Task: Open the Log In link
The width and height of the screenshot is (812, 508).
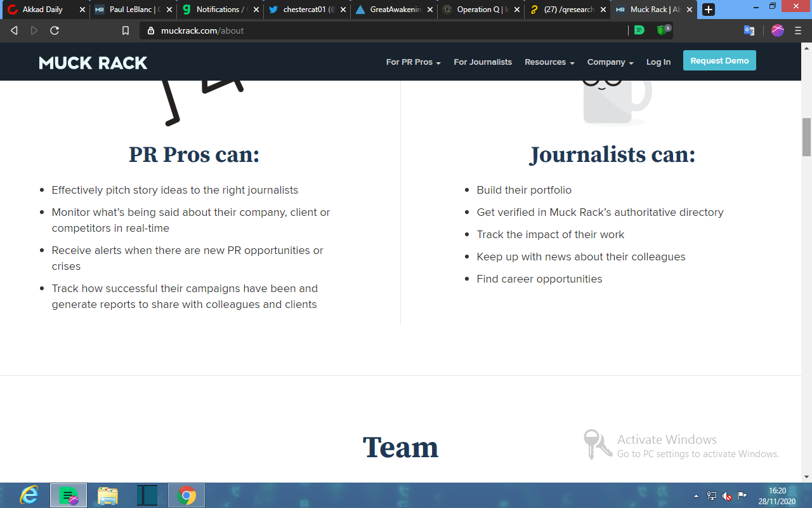Action: (x=658, y=62)
